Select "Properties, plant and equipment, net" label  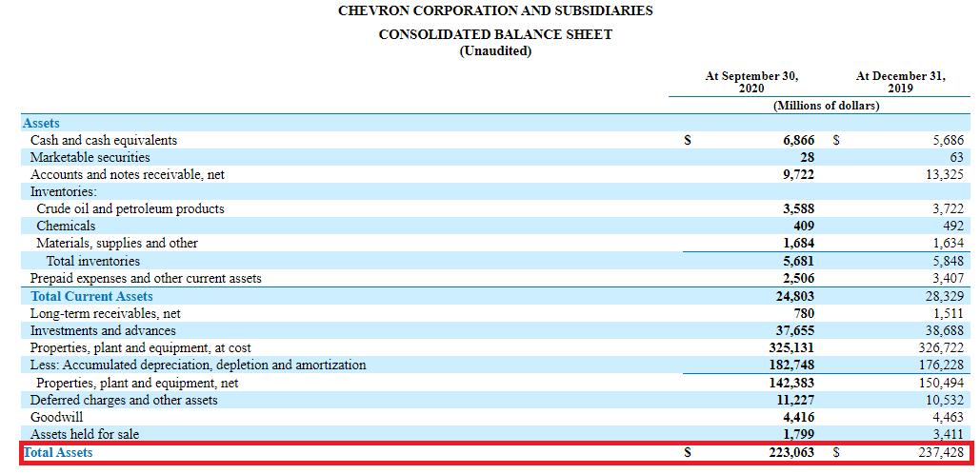(x=137, y=383)
